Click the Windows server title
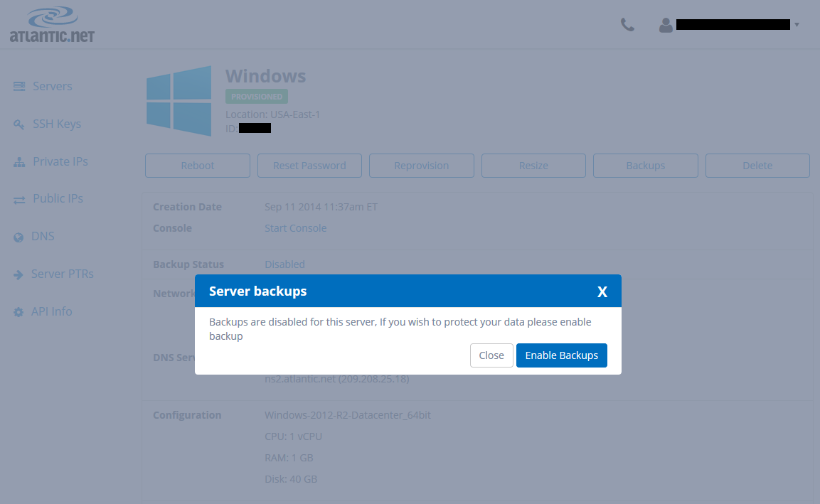Screen dimensions: 820x504 (x=266, y=76)
